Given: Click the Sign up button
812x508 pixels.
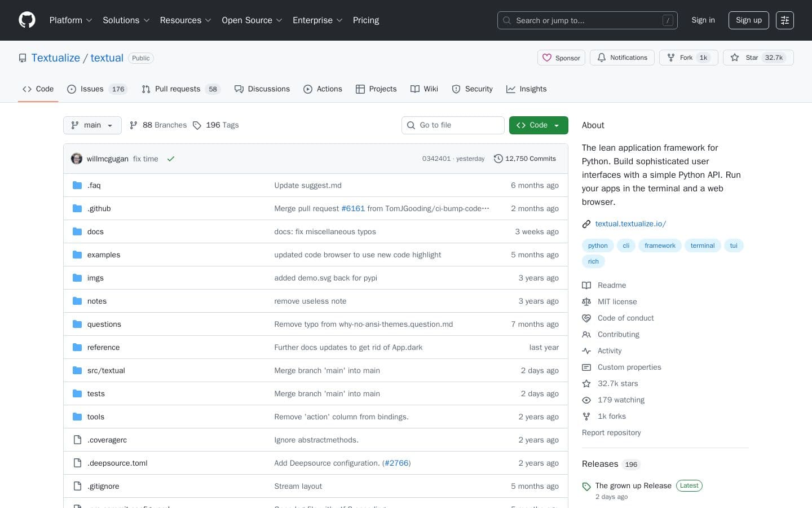Looking at the screenshot, I should [748, 20].
